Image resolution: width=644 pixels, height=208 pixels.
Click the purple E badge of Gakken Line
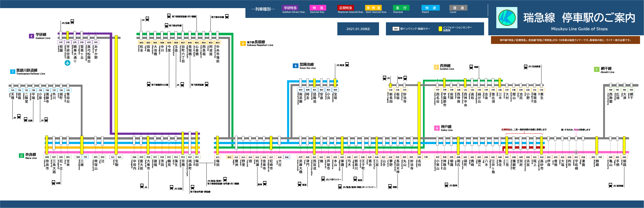pos(32,36)
